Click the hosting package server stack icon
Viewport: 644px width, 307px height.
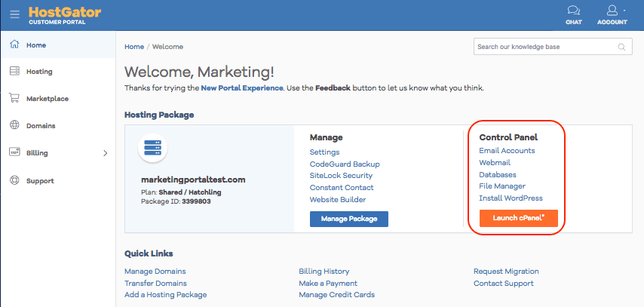click(153, 148)
